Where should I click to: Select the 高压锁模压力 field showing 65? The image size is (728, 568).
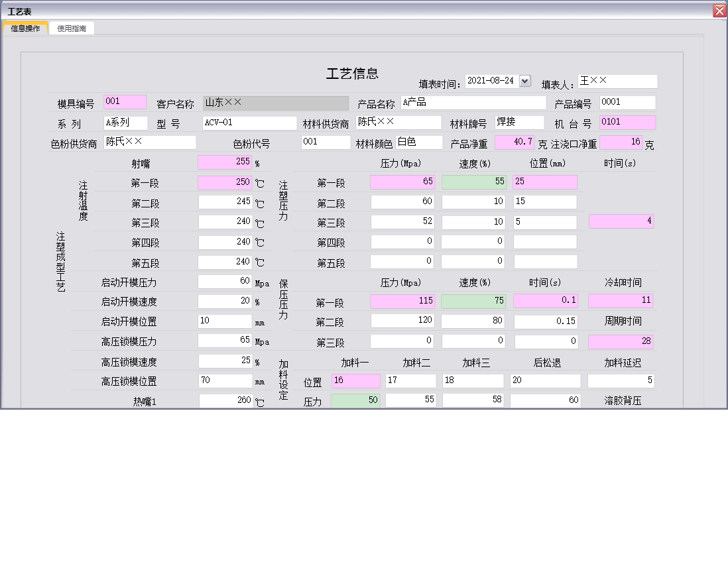pos(224,341)
